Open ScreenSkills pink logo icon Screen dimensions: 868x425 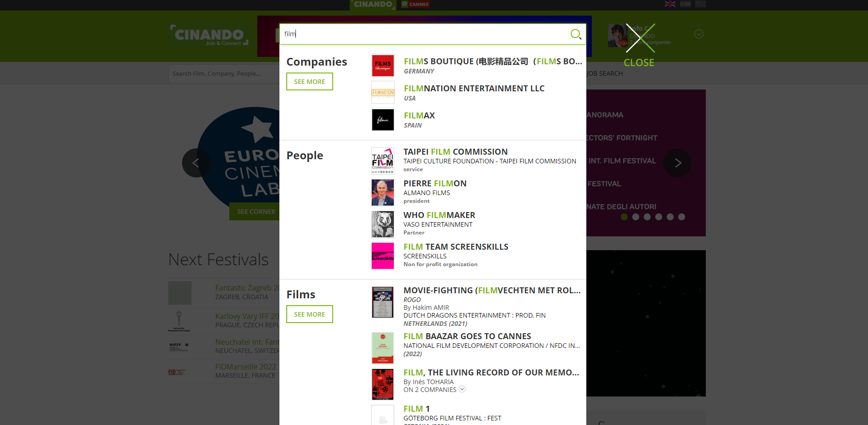(x=383, y=256)
